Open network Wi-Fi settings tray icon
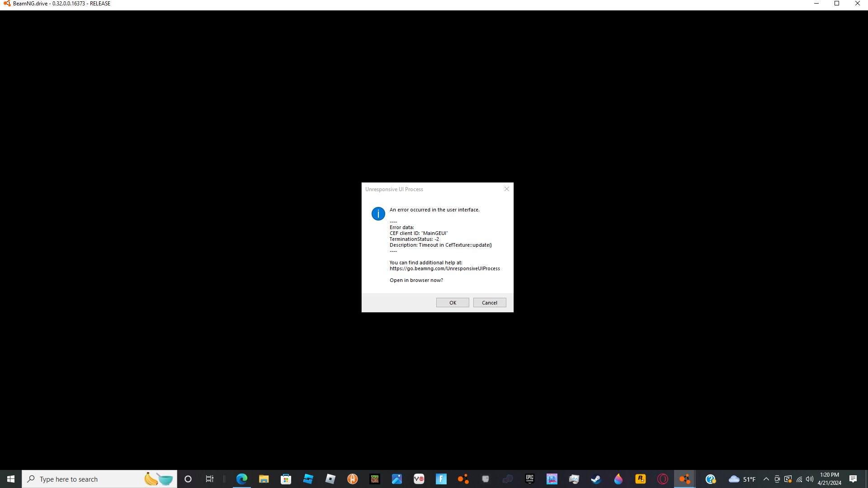Viewport: 868px width, 488px height. coord(799,479)
